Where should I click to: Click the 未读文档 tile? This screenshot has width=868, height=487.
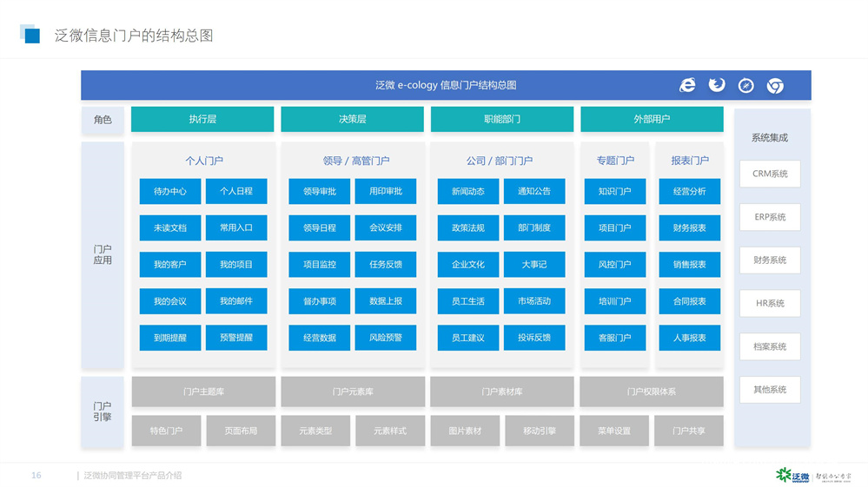(170, 227)
